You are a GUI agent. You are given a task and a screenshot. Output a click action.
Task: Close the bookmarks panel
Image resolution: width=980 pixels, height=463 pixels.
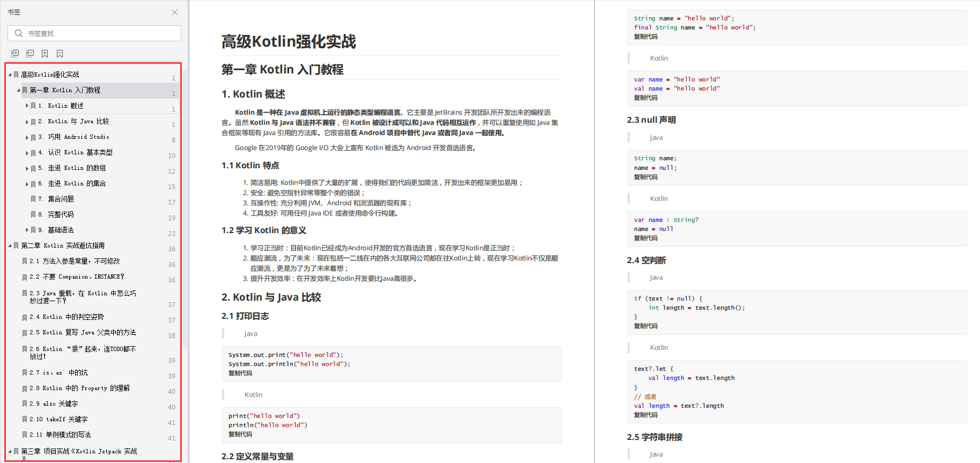[175, 12]
